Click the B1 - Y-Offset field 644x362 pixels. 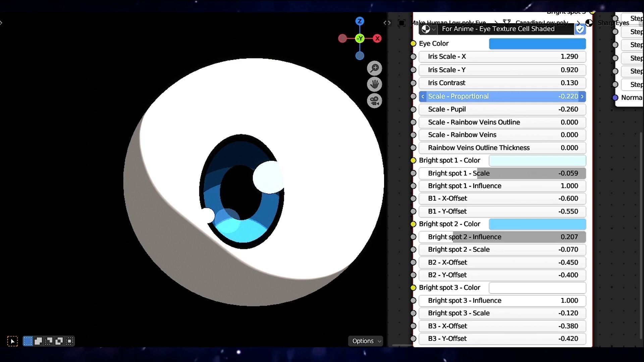pos(502,212)
